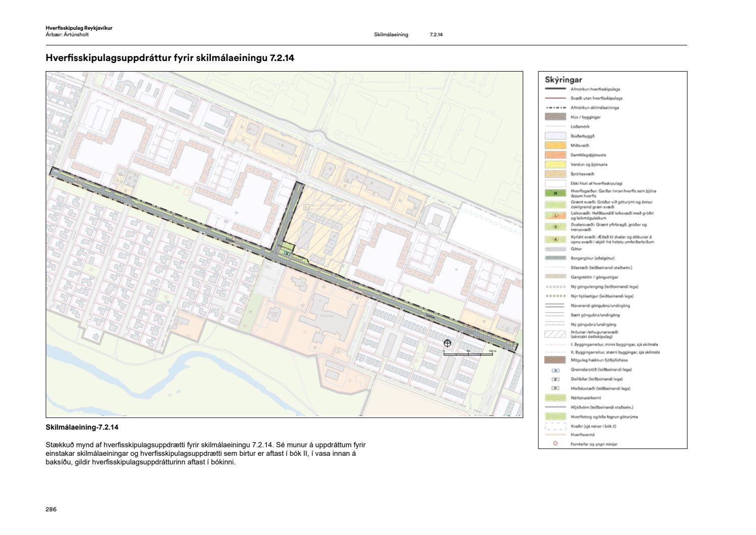Click the Deilibílar legend icon
This screenshot has height=535, width=756.
coord(555,379)
